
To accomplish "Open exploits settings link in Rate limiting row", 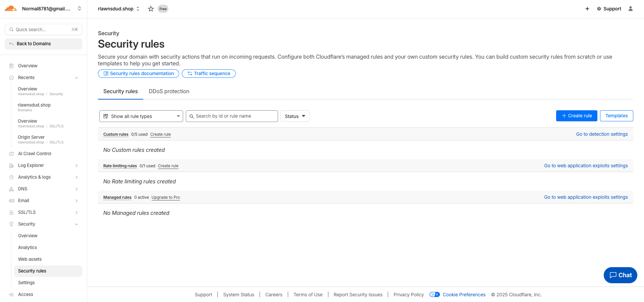I will 586,166.
